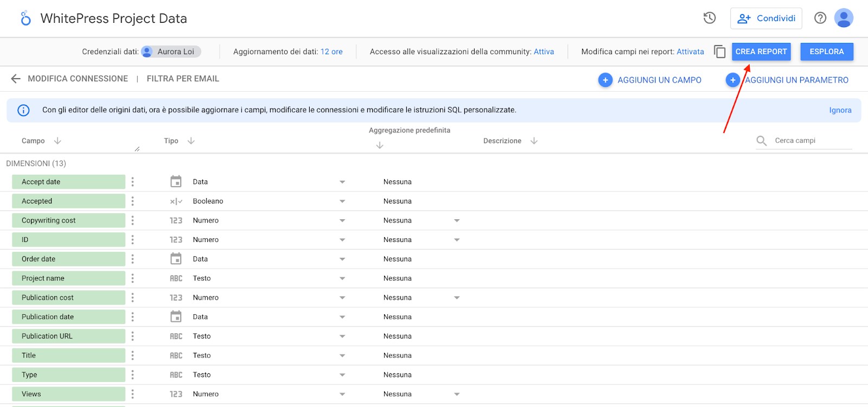The width and height of the screenshot is (868, 407).
Task: Click 'Nessuna' aggregation in Accepted row
Action: (398, 201)
